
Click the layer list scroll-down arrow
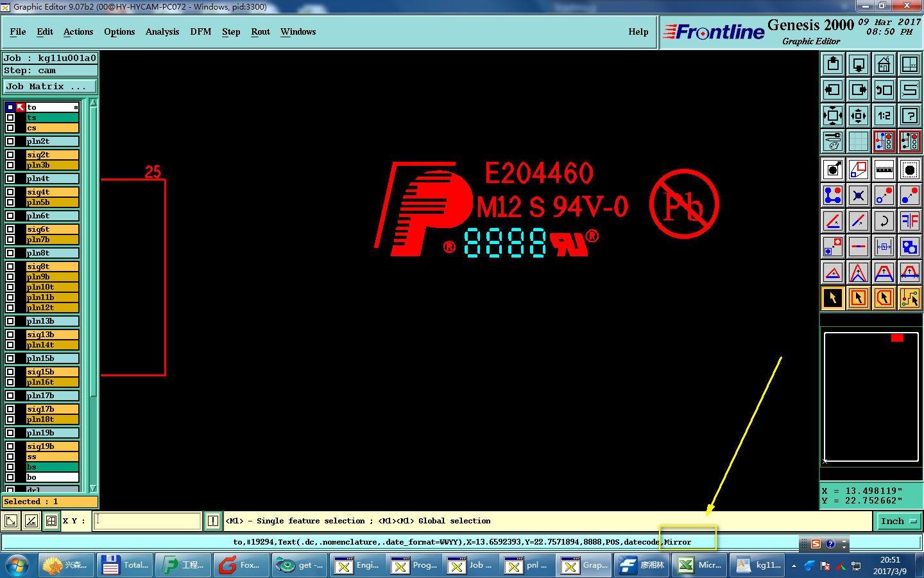click(93, 488)
